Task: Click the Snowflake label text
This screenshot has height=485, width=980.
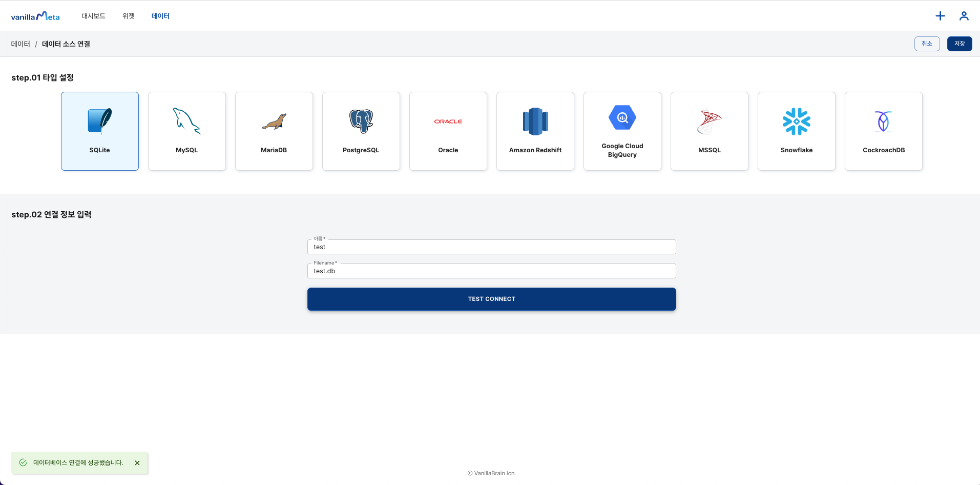Action: [797, 150]
